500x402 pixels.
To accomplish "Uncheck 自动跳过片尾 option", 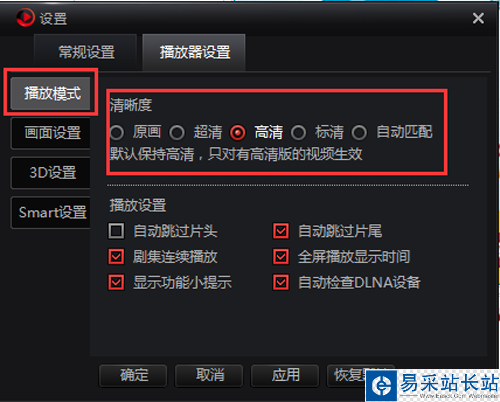I will click(281, 231).
